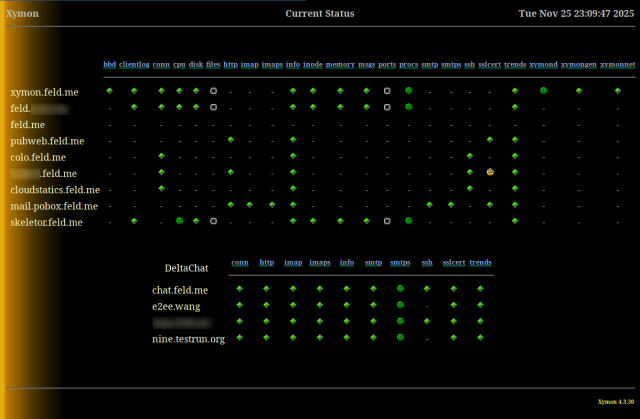
Task: Open the imaps status icon for mail.pobox.feld.me
Action: point(272,205)
